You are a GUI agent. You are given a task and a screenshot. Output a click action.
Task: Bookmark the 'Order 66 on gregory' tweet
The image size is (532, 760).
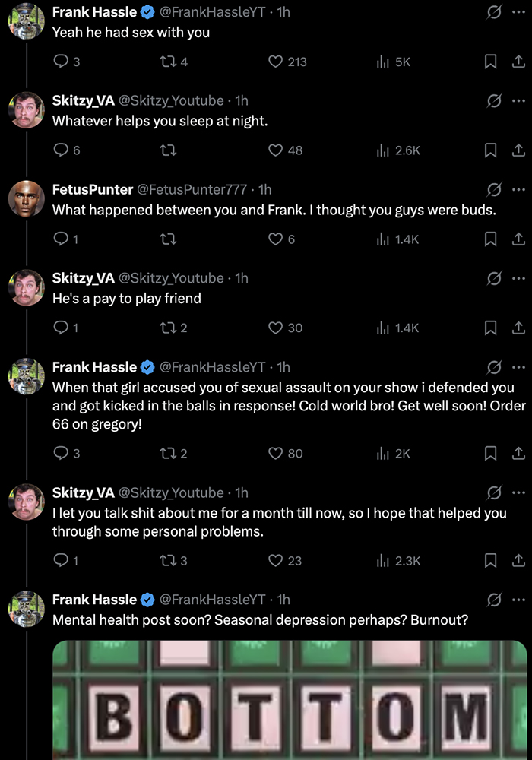(491, 454)
